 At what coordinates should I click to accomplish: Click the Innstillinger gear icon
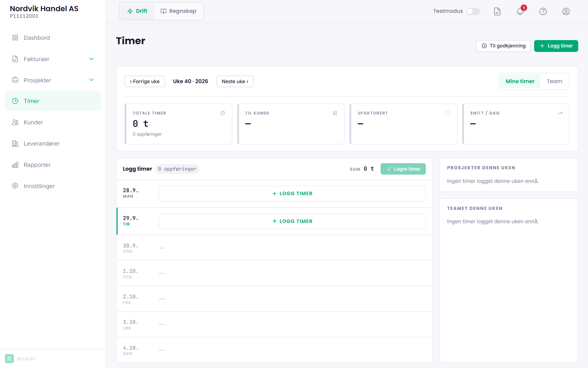pyautogui.click(x=15, y=186)
